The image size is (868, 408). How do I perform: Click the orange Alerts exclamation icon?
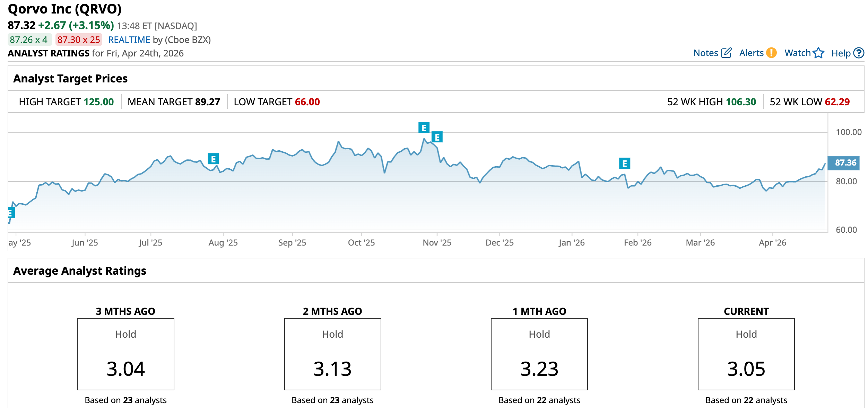772,53
